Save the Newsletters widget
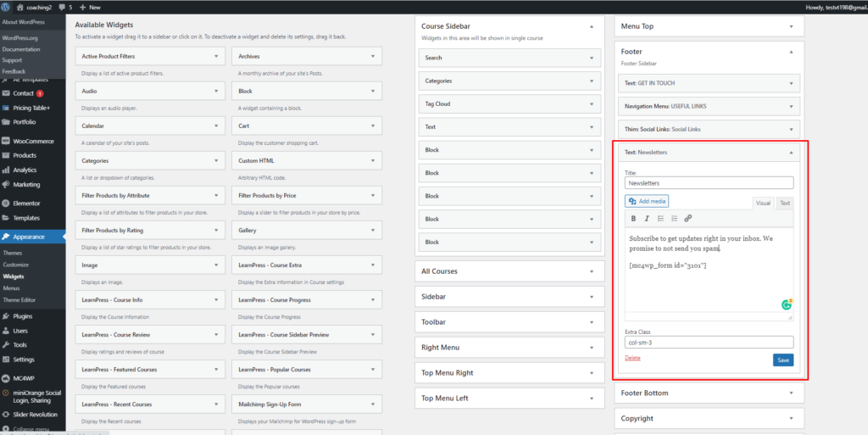 783,360
